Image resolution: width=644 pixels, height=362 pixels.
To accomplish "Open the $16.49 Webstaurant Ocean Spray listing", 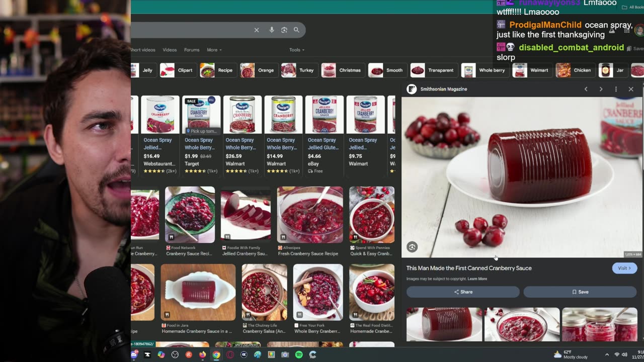I will [x=160, y=135].
